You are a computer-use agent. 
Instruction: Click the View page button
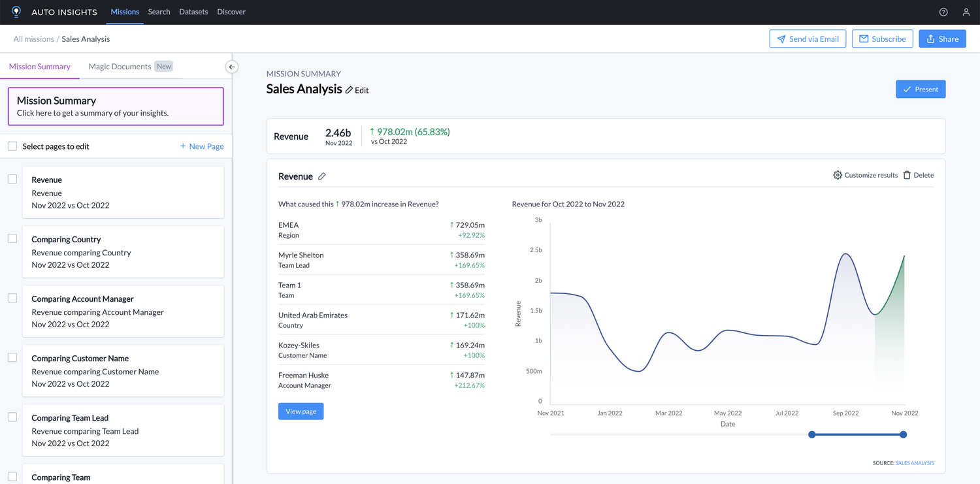[301, 411]
